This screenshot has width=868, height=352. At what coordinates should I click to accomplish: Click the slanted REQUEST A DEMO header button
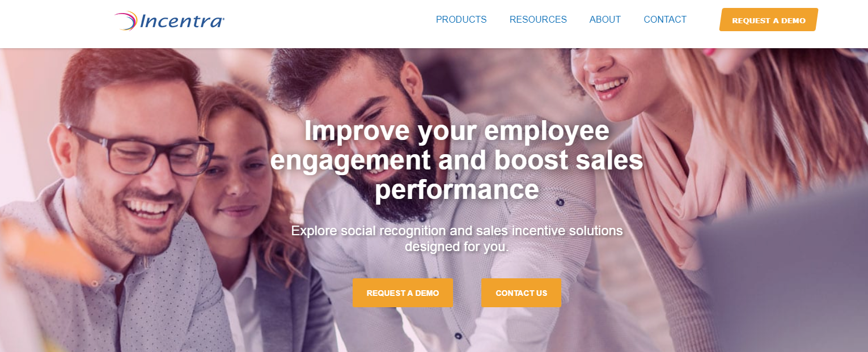769,20
